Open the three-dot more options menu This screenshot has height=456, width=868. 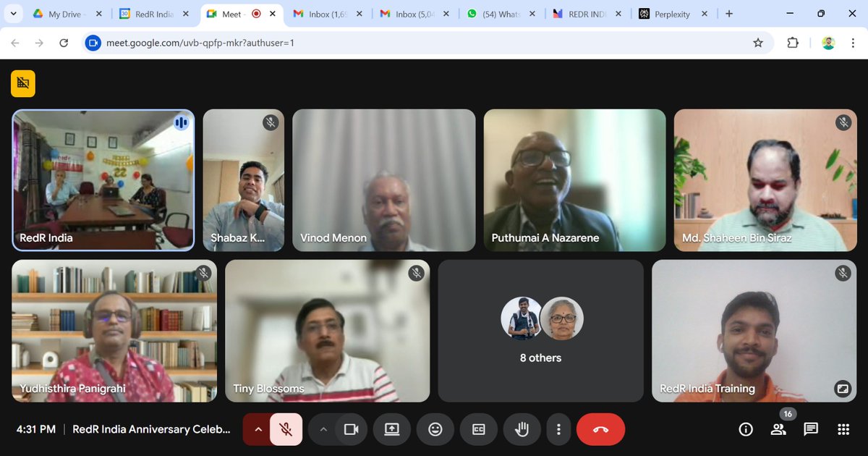click(558, 429)
